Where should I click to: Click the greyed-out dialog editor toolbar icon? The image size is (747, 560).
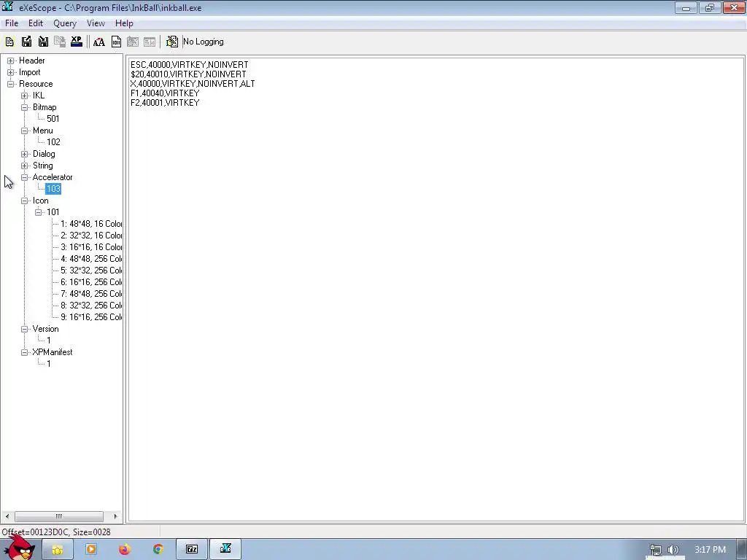tap(133, 42)
